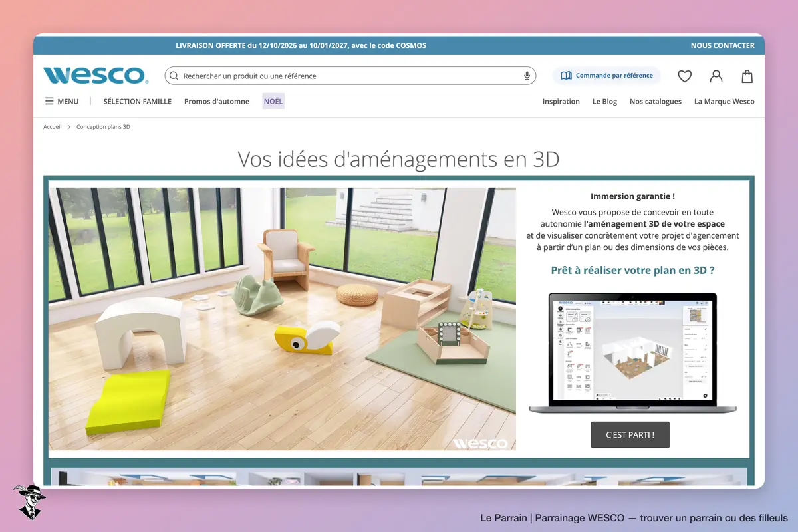Click the 'Vos idées d'aménagements en 3D' title
The height and width of the screenshot is (532, 798).
point(398,160)
